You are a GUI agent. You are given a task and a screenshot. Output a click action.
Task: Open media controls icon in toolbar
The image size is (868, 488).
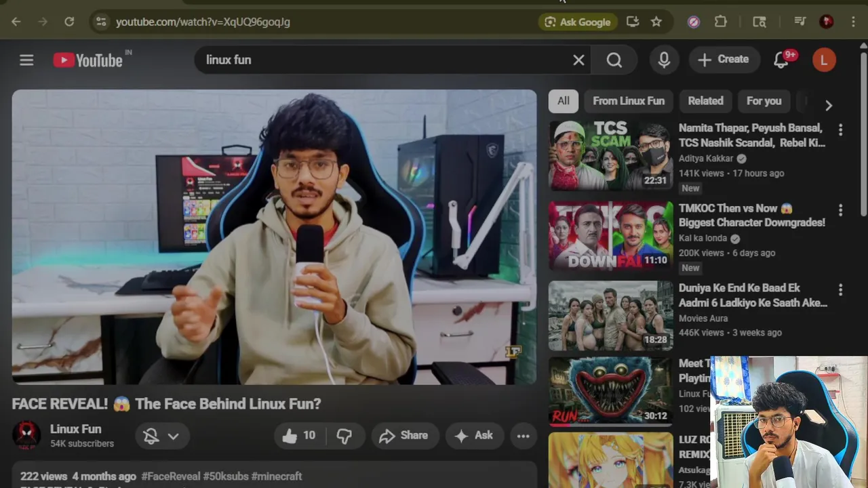800,22
